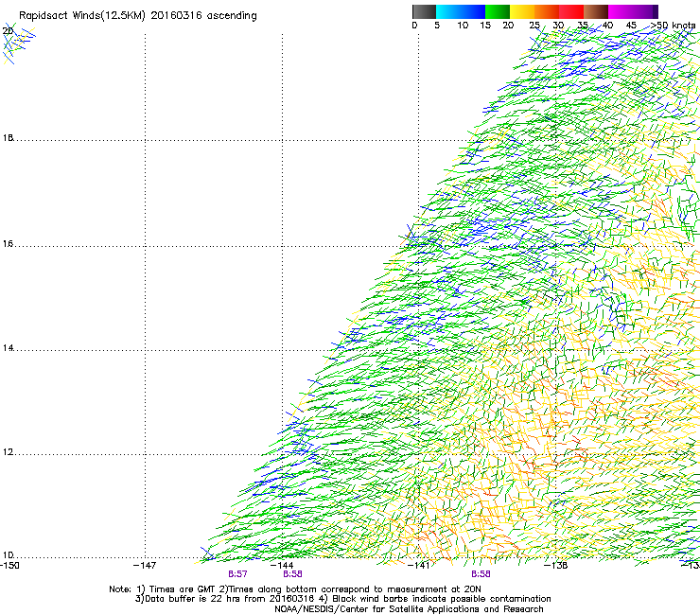Click the latitude label '14'

8,348
